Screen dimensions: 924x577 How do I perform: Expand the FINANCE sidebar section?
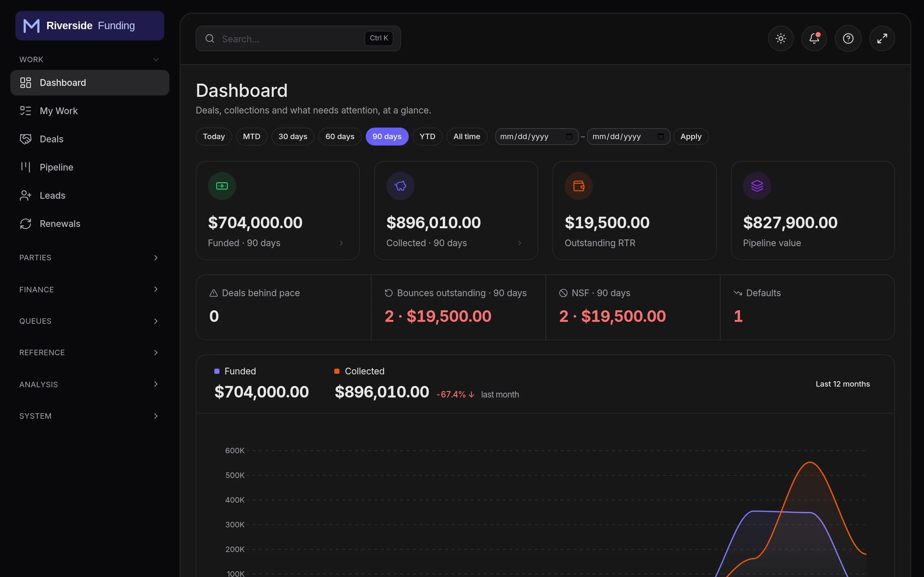[x=89, y=289]
